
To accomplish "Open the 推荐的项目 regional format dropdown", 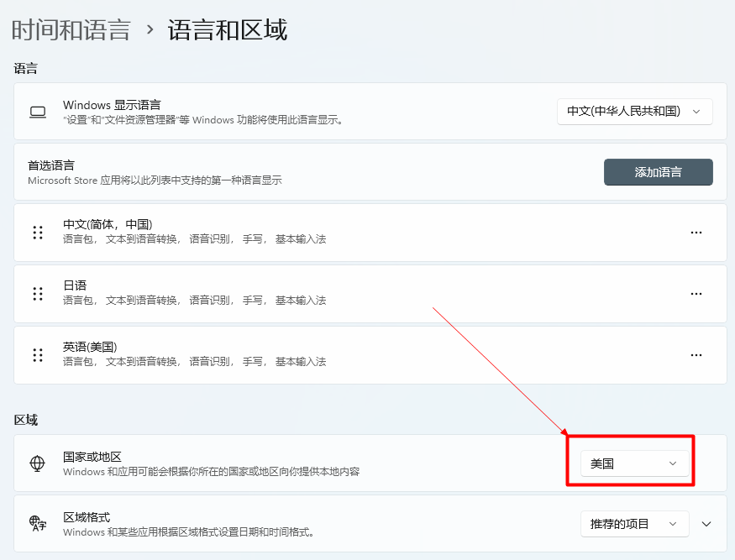I will tap(634, 524).
